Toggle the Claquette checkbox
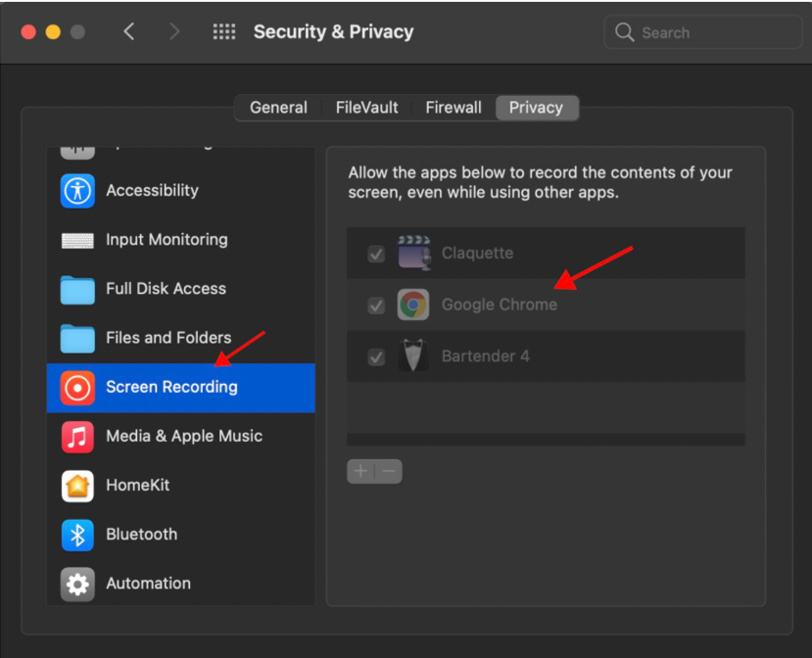 click(376, 255)
